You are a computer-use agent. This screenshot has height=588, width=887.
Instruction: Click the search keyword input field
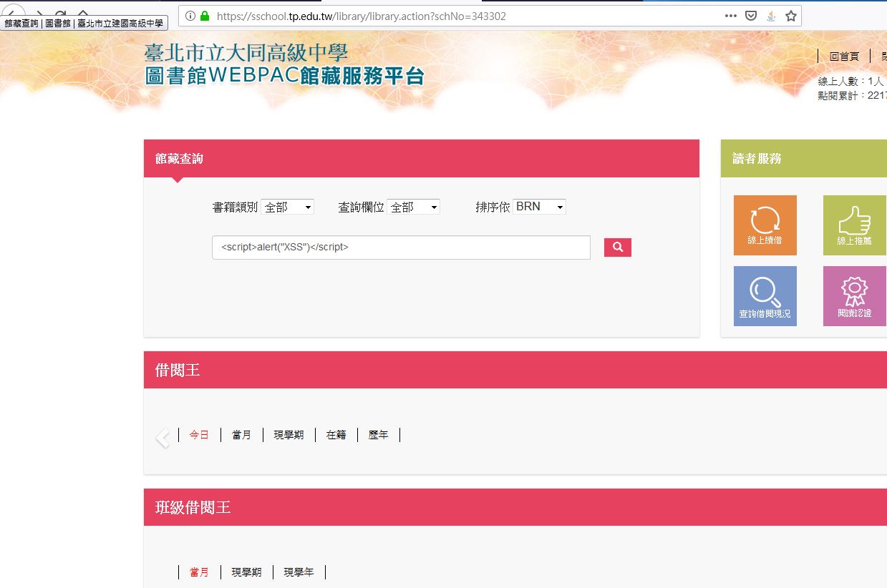[401, 248]
